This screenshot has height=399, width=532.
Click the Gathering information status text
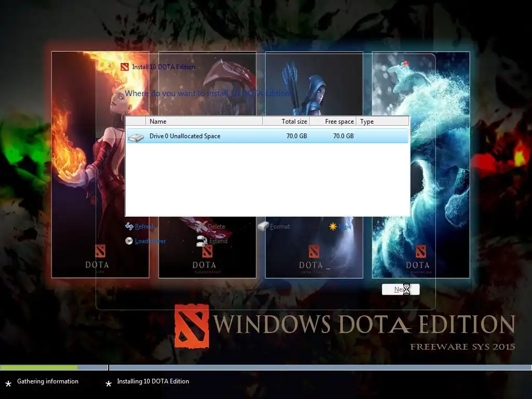pyautogui.click(x=48, y=381)
